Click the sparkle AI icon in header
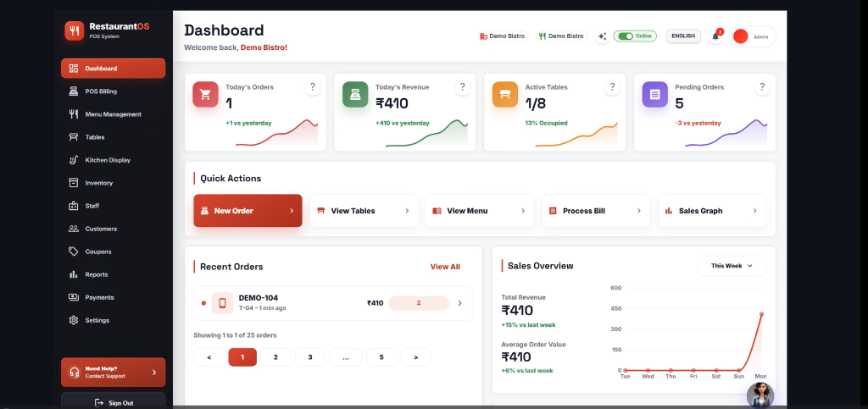Viewport: 868px width, 409px height. tap(603, 36)
